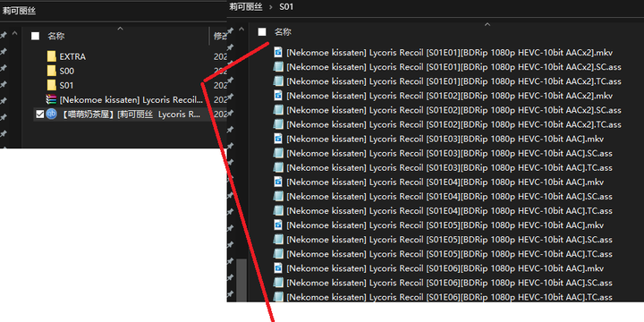Click the navigation pane scrollbar thumb

[241, 280]
